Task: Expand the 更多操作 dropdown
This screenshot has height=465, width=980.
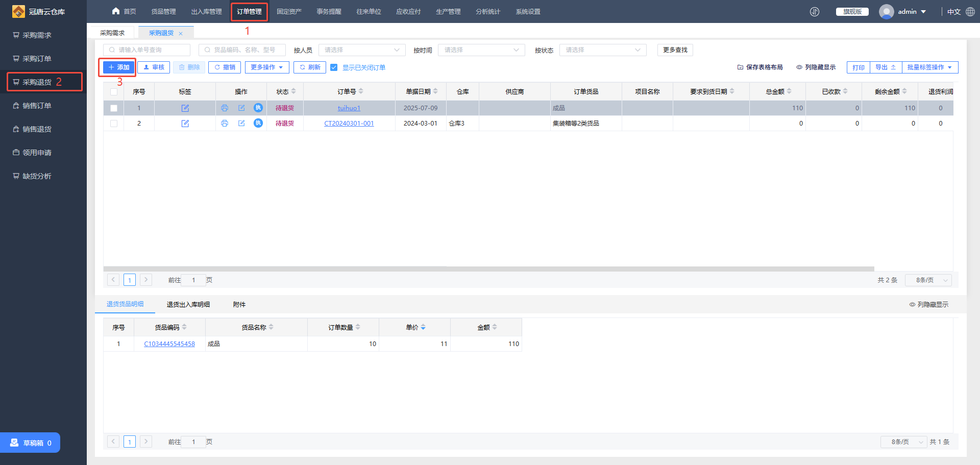Action: click(x=267, y=67)
